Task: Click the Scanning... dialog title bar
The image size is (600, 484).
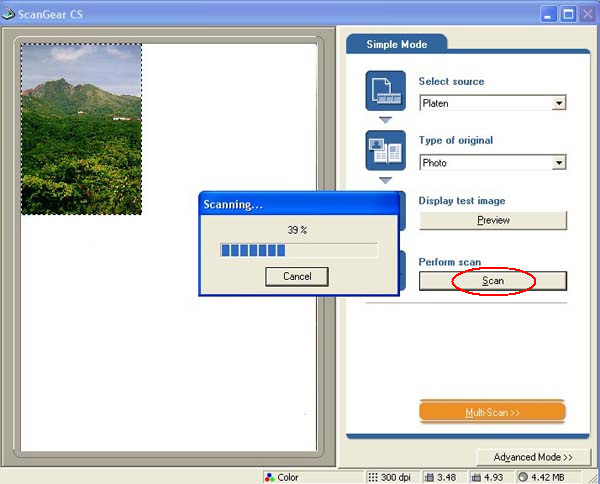Action: tap(299, 204)
